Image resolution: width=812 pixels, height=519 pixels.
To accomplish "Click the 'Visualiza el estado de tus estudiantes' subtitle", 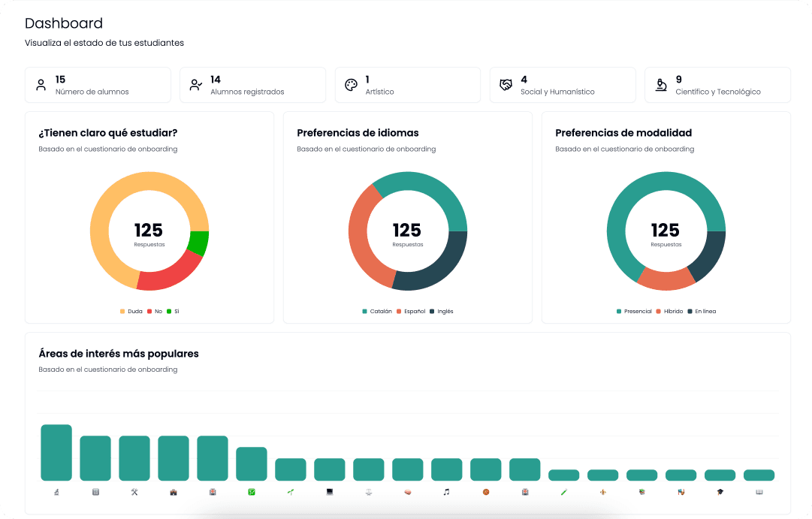I will coord(104,43).
